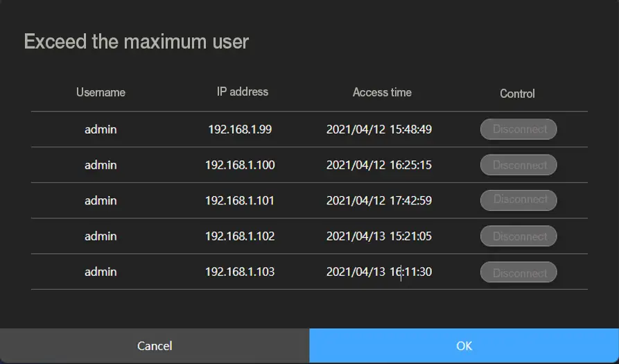Click access time 2021/04/12 15:48:49

point(379,129)
